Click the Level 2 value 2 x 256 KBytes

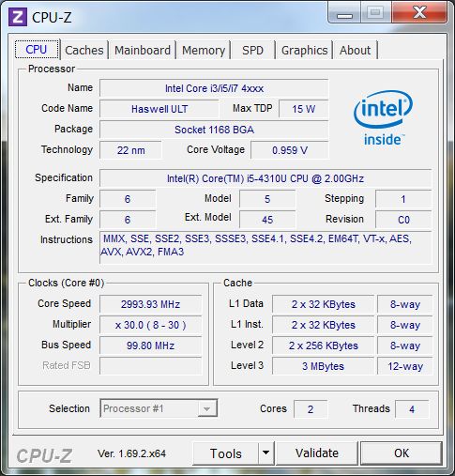(x=324, y=345)
